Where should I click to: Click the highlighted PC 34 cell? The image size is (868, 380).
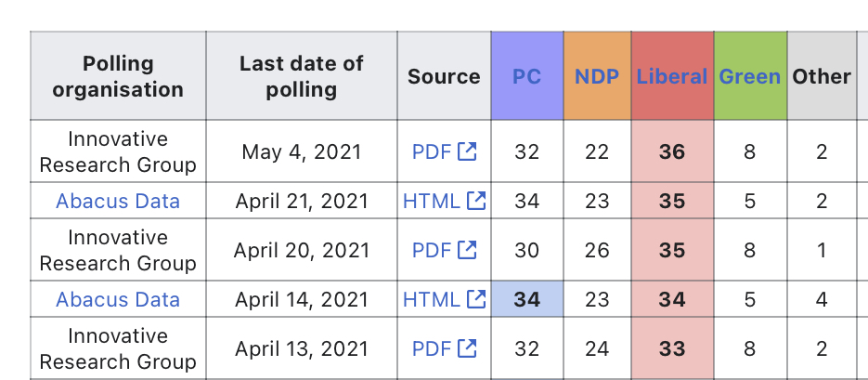[x=527, y=299]
